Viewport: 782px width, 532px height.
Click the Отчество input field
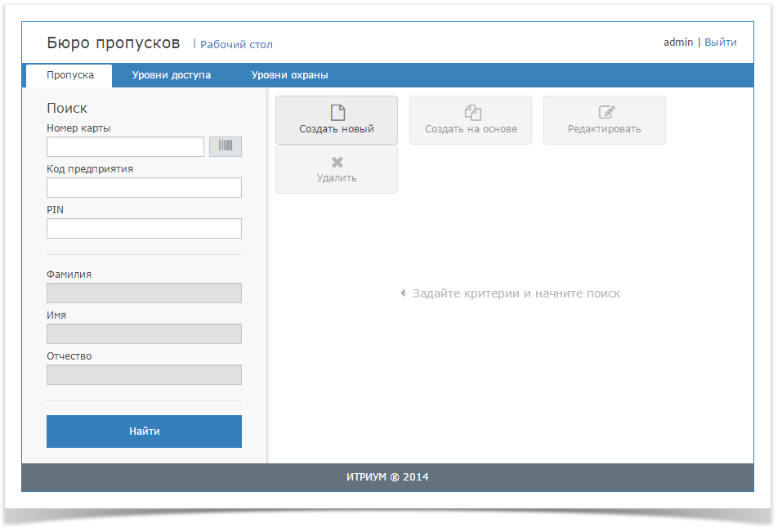click(x=144, y=375)
